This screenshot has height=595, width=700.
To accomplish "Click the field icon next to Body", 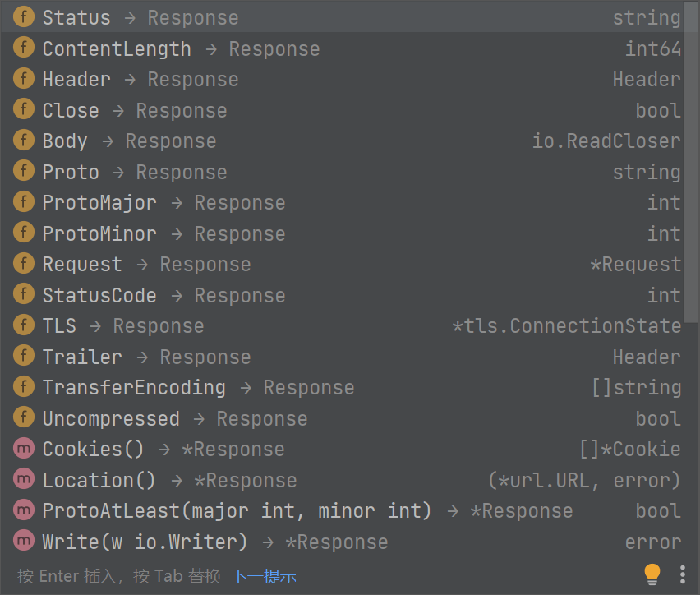I will click(x=24, y=141).
